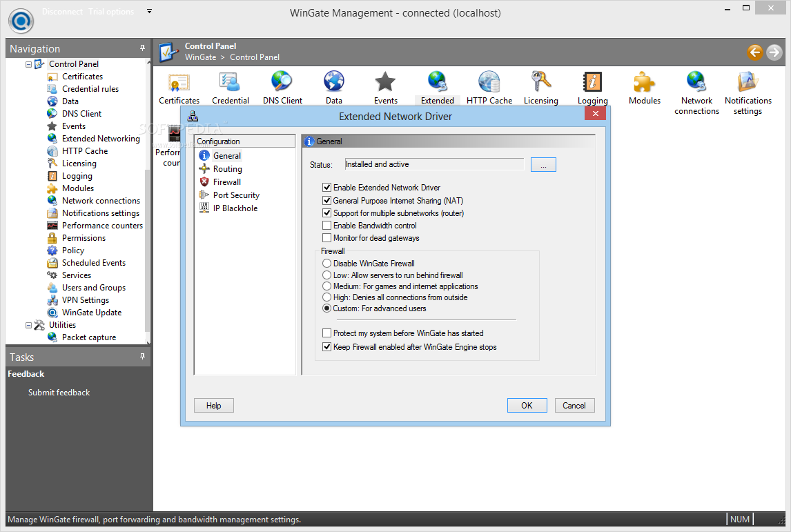Click the Submit feedback link

click(59, 393)
